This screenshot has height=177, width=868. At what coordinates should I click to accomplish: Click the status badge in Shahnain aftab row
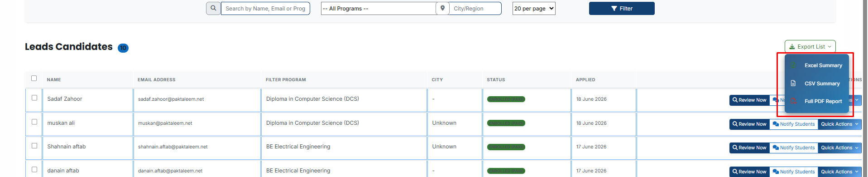click(x=506, y=147)
